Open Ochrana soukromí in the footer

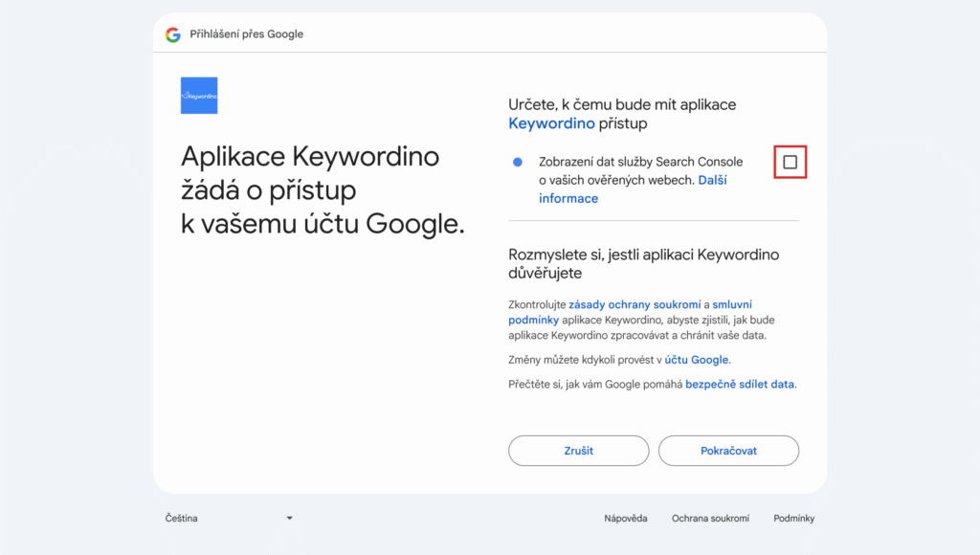[710, 518]
